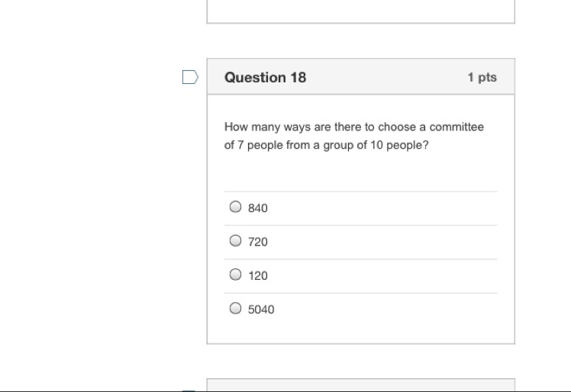Screen dimensions: 571x392
Task: Pick the 120 radio button
Action: point(235,275)
